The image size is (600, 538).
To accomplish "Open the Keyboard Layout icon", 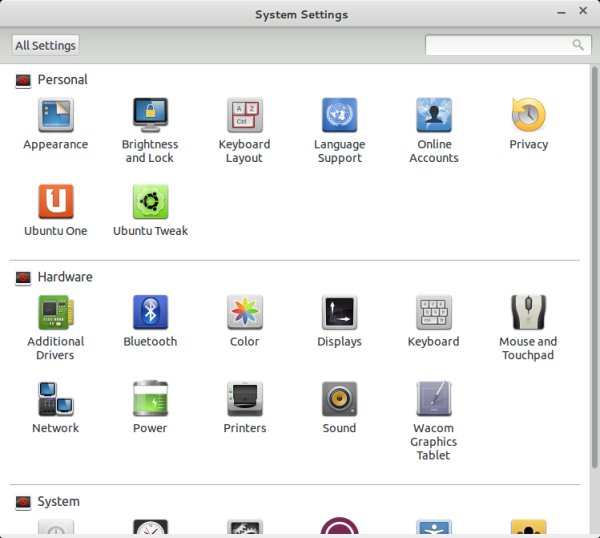I will click(x=245, y=115).
